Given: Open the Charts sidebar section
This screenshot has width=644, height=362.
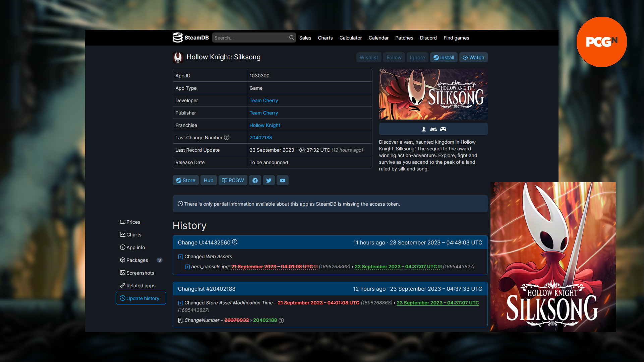Looking at the screenshot, I should 131,234.
